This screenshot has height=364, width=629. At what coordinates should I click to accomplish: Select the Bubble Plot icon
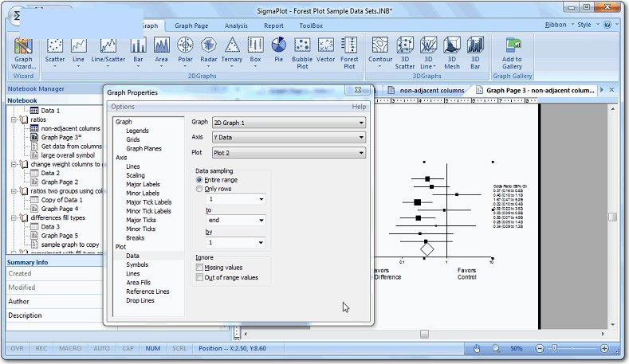[302, 50]
